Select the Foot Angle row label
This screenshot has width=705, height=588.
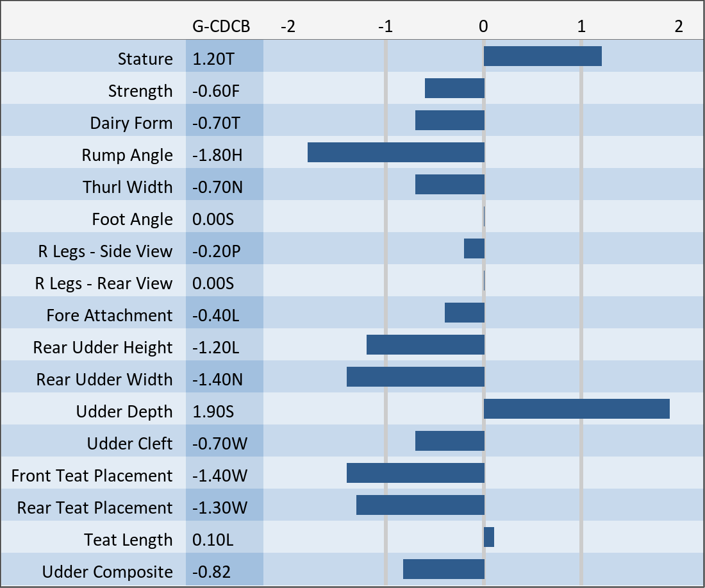coord(132,219)
